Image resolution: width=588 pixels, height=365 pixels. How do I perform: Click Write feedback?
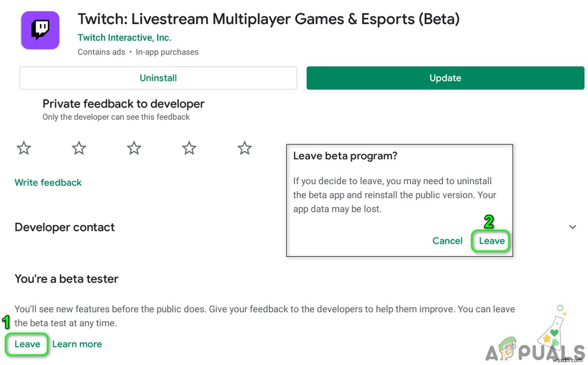pyautogui.click(x=48, y=182)
